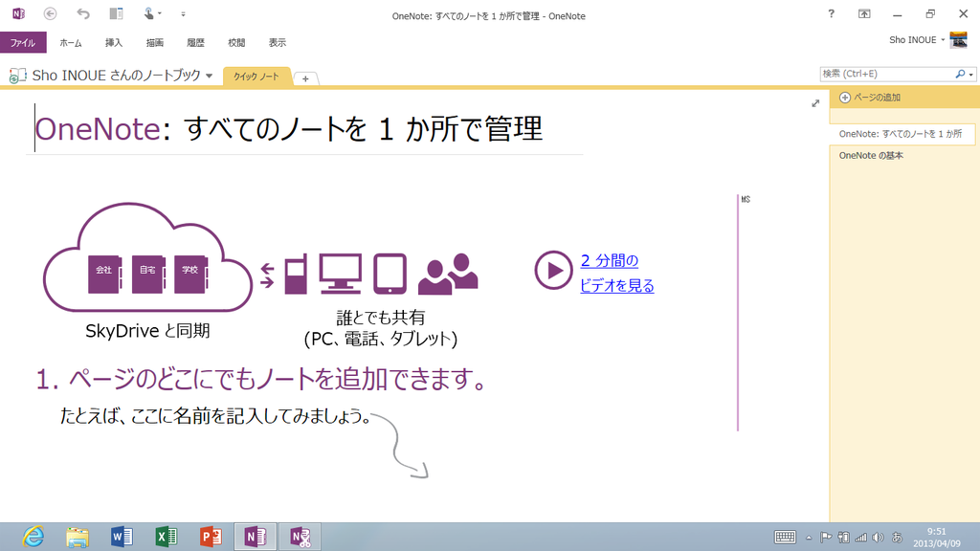Click the Action Center flag icon
The image size is (980, 551).
click(x=826, y=538)
